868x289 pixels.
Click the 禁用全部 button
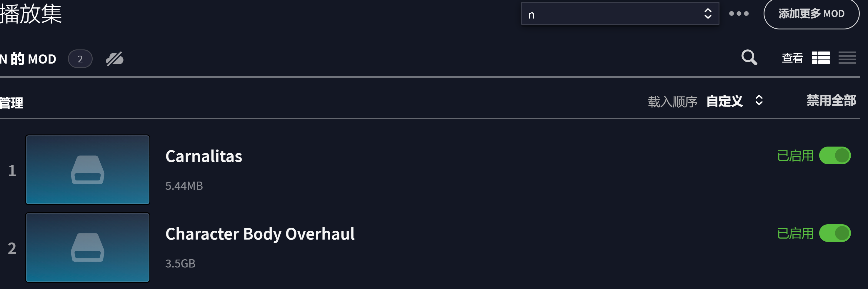click(831, 100)
